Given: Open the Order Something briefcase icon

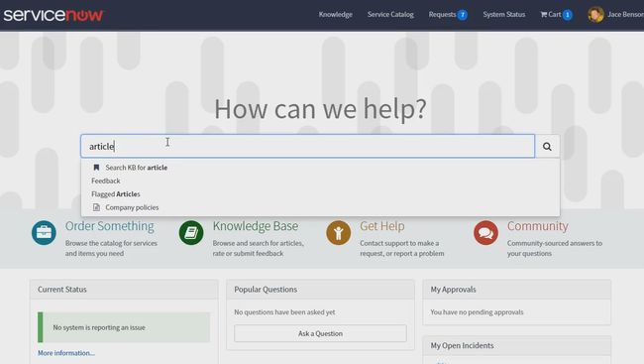Looking at the screenshot, I should tap(44, 233).
